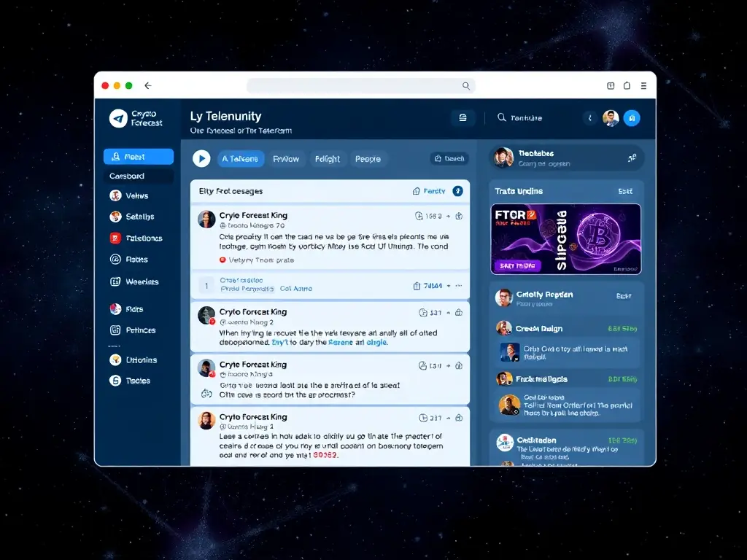The height and width of the screenshot is (560, 747).
Task: Click the blue round account button in the header
Action: [x=632, y=118]
